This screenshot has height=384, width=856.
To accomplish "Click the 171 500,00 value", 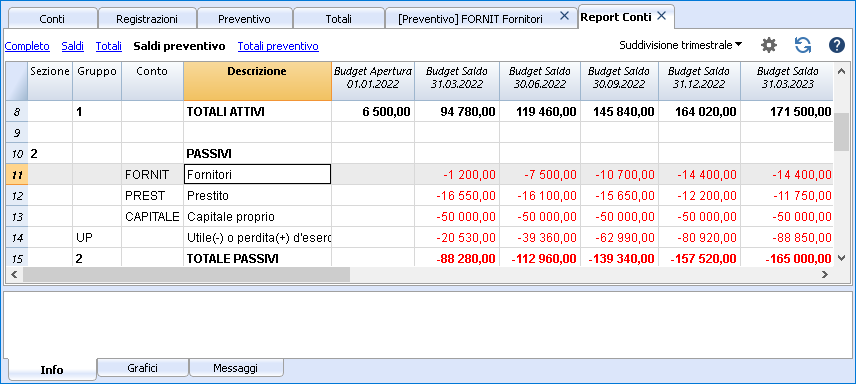I will click(x=787, y=112).
